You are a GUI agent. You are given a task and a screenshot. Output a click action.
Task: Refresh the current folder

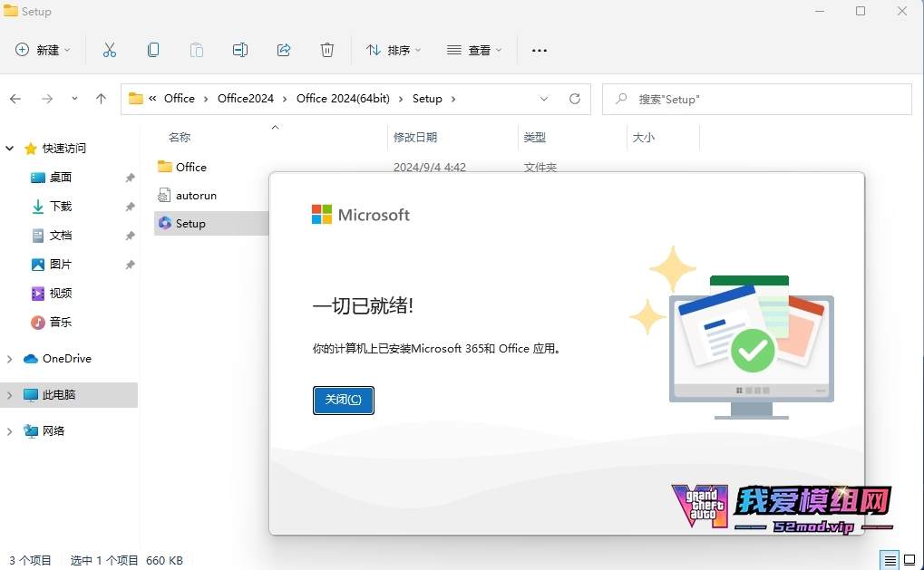click(x=575, y=99)
